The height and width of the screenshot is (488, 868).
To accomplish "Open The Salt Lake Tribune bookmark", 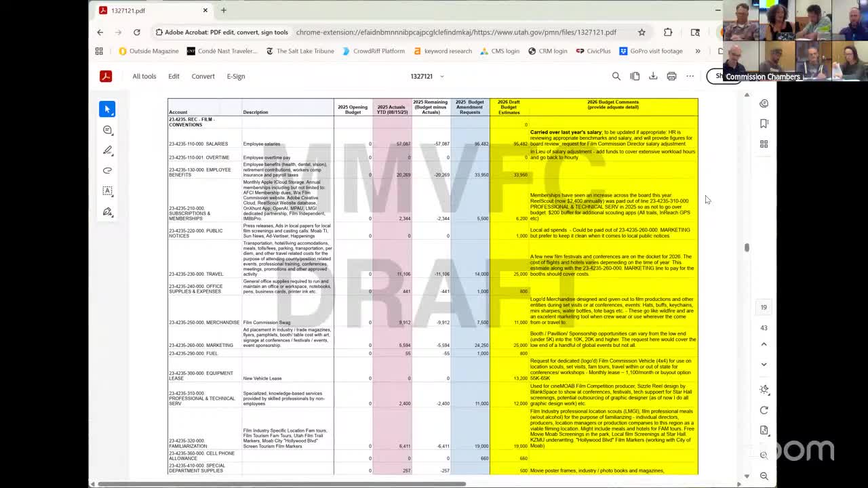I will (300, 51).
